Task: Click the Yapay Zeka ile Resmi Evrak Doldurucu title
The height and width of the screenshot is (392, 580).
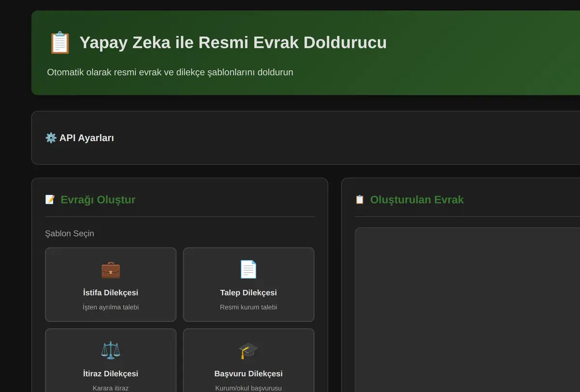Action: pyautogui.click(x=233, y=43)
